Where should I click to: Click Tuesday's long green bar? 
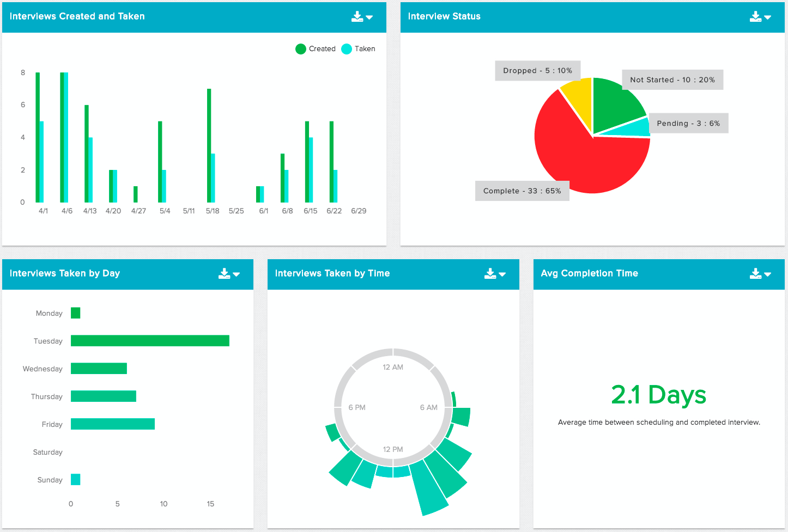tap(150, 340)
